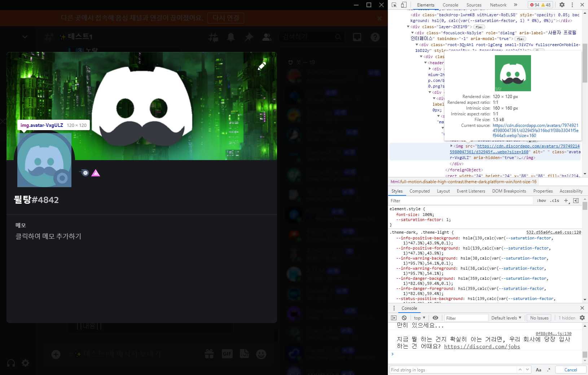Open the DOM Breakpoints tab
The width and height of the screenshot is (588, 375).
[x=509, y=191]
